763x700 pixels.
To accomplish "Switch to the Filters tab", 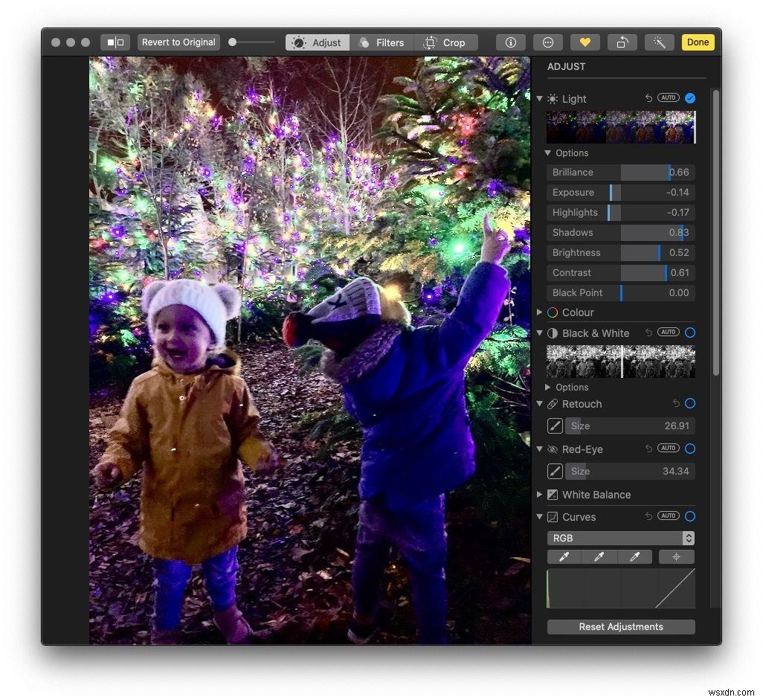I will [382, 42].
